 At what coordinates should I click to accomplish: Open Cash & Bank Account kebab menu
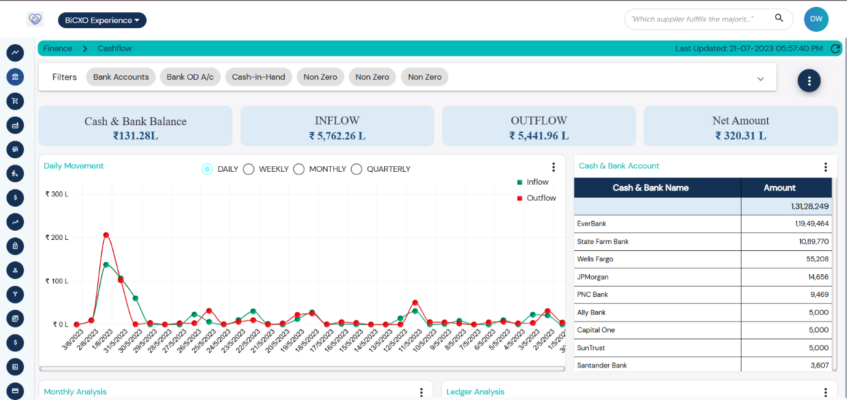tap(825, 167)
